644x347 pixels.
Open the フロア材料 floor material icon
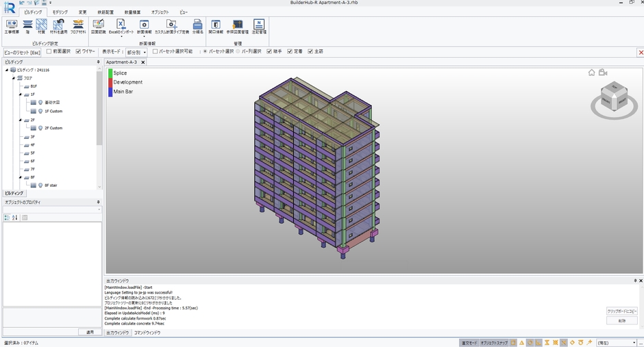coord(78,26)
